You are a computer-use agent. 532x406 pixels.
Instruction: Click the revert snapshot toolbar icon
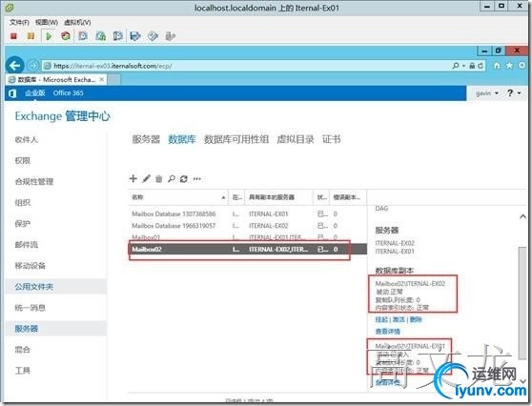(101, 36)
